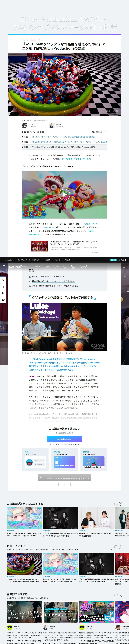
Task: Go to pagination page 2
Action: [64, 484]
